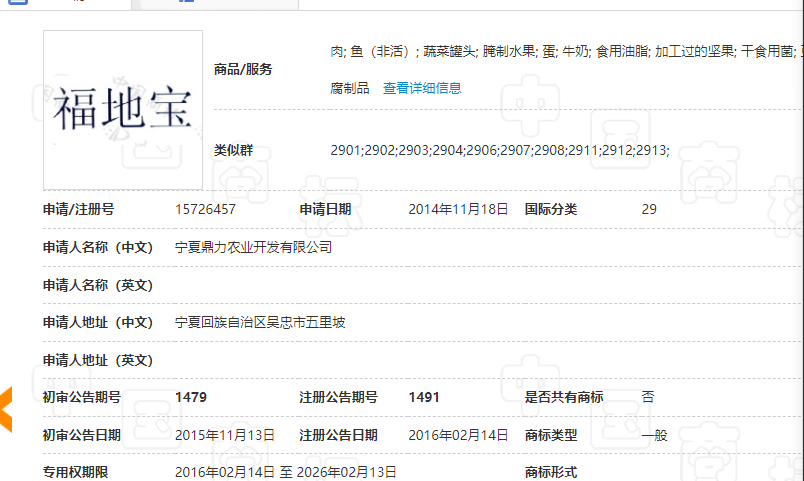Click registration announcement date 2016年02月14日
Viewport: 804px width, 481px height.
(x=458, y=435)
